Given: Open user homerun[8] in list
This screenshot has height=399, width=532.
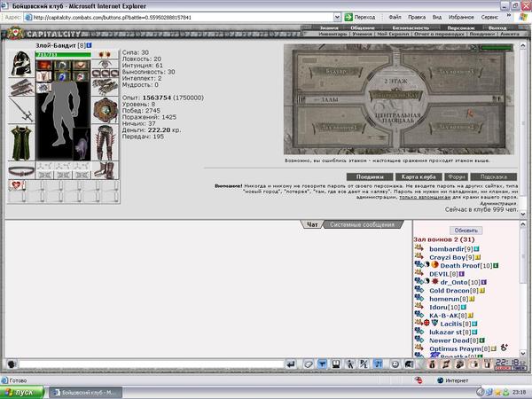Looking at the screenshot, I should (449, 299).
